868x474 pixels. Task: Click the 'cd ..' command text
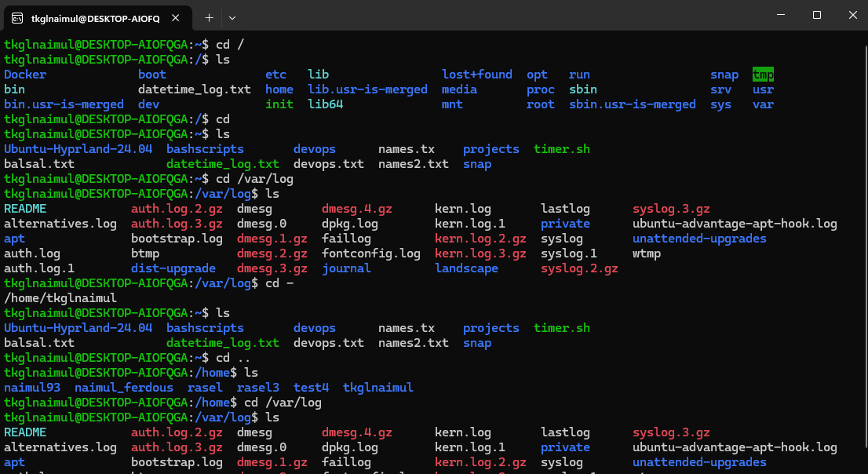233,358
